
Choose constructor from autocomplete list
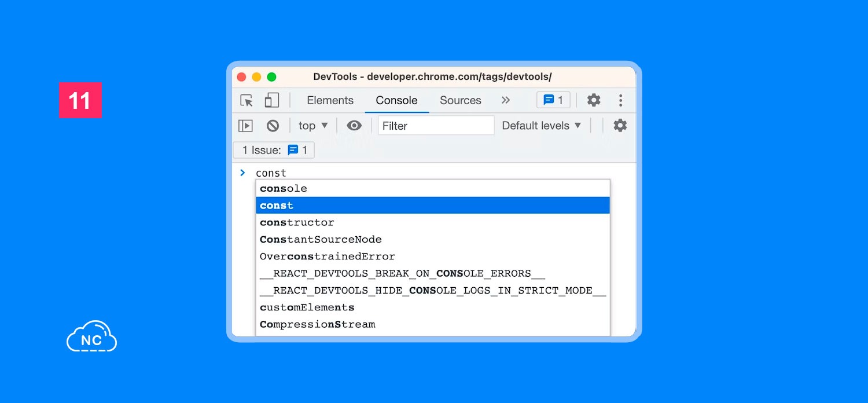tap(433, 222)
